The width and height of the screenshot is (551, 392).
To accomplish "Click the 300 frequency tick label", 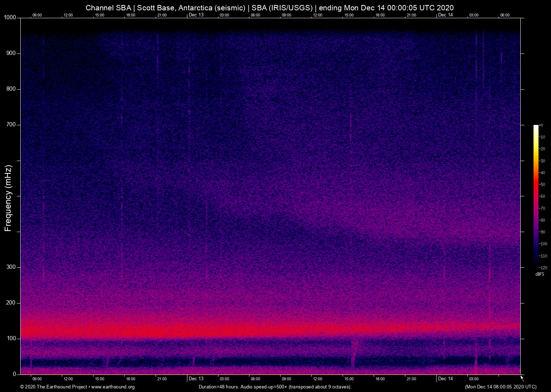I will (x=11, y=267).
